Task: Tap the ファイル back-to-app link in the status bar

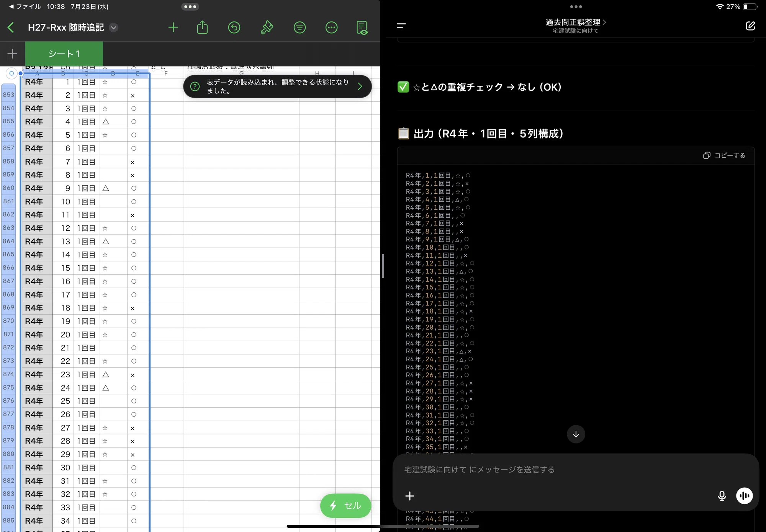Action: tap(25, 7)
